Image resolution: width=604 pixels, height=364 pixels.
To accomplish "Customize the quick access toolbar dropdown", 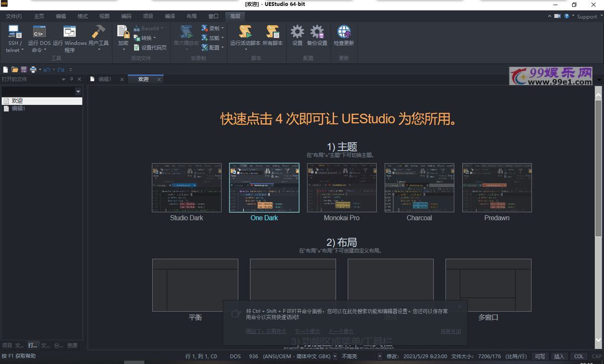I will [70, 69].
